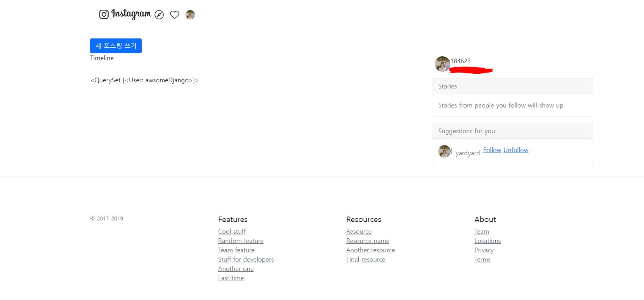
Task: Open the Random feature link
Action: coord(241,241)
